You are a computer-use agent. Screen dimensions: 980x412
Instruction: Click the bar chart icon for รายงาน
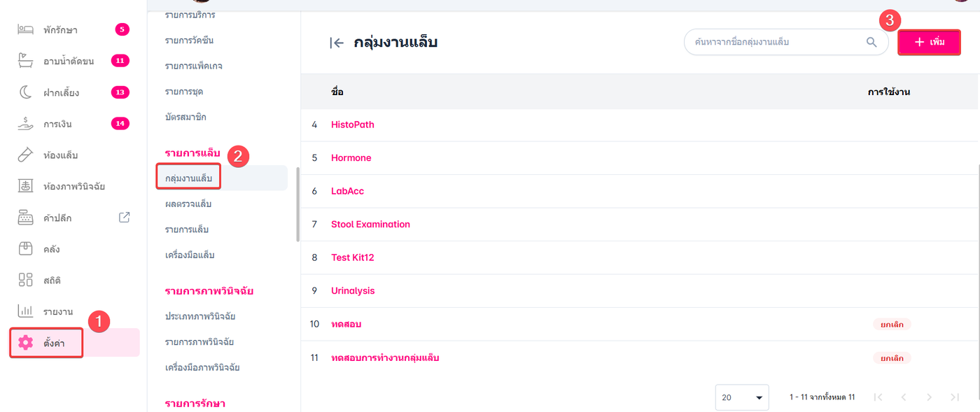point(25,311)
